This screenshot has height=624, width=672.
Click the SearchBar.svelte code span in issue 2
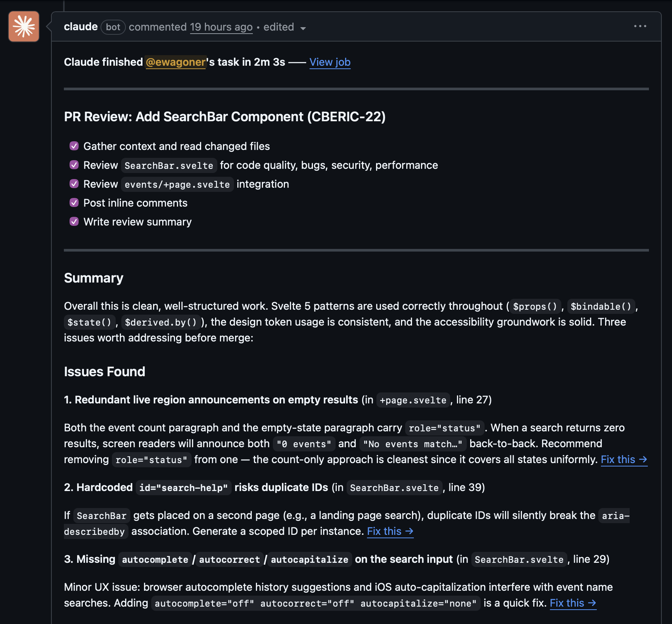(394, 488)
